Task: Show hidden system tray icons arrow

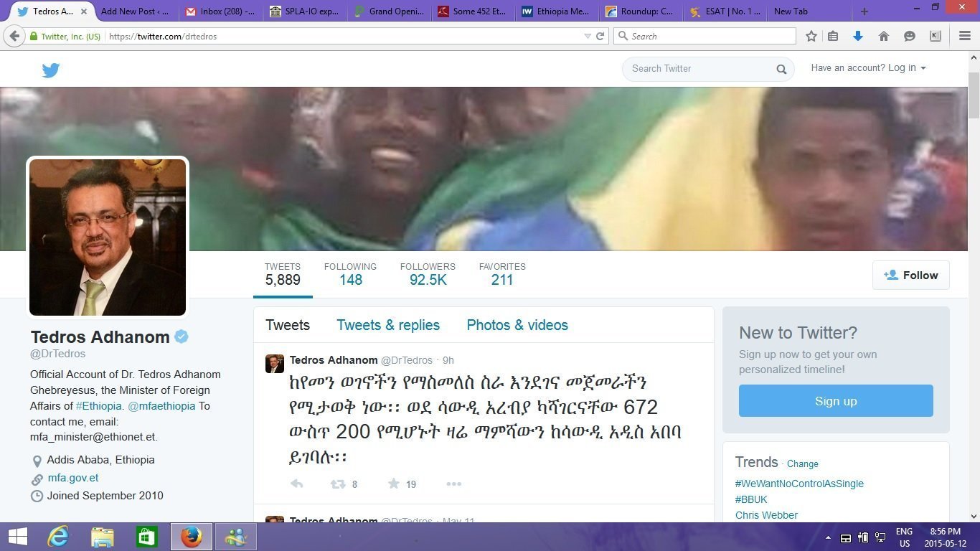Action: (828, 537)
